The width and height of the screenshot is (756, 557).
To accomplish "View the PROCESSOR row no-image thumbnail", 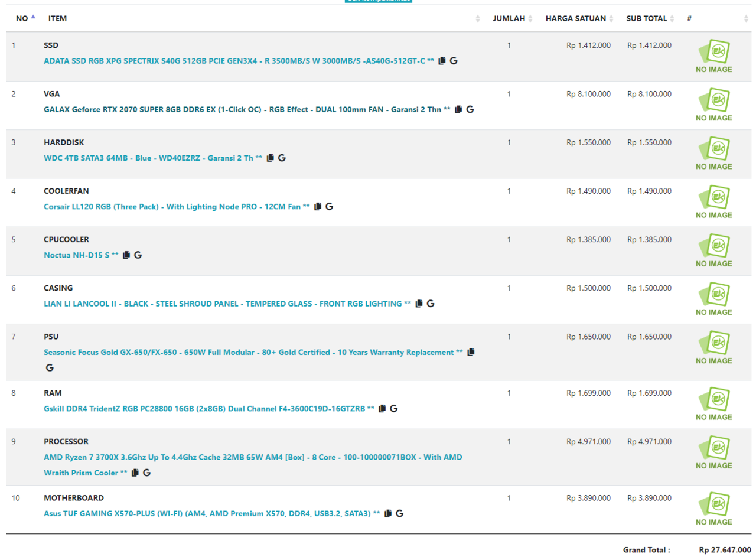I will pyautogui.click(x=713, y=452).
